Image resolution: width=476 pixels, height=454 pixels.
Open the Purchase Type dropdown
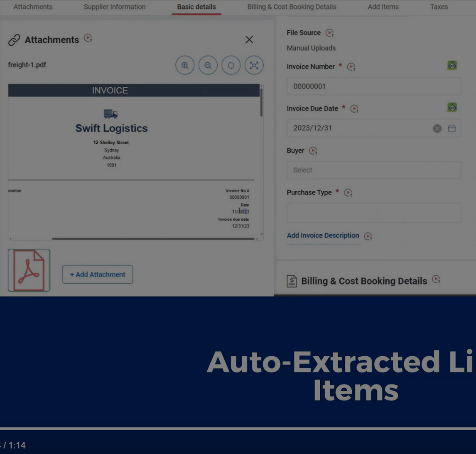(373, 213)
